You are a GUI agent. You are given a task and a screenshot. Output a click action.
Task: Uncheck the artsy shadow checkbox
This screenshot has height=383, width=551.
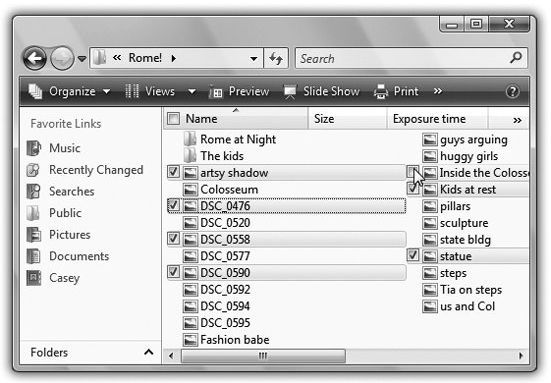point(173,172)
